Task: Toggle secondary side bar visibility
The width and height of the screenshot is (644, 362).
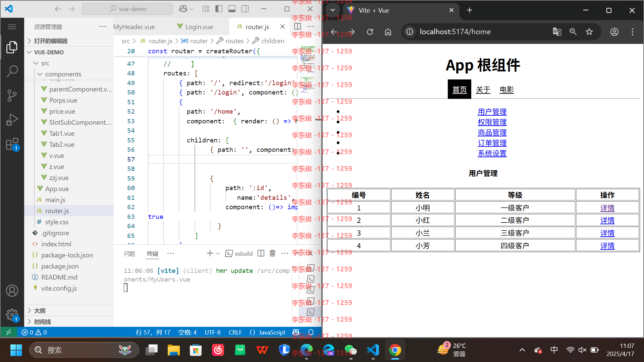Action: [x=245, y=9]
